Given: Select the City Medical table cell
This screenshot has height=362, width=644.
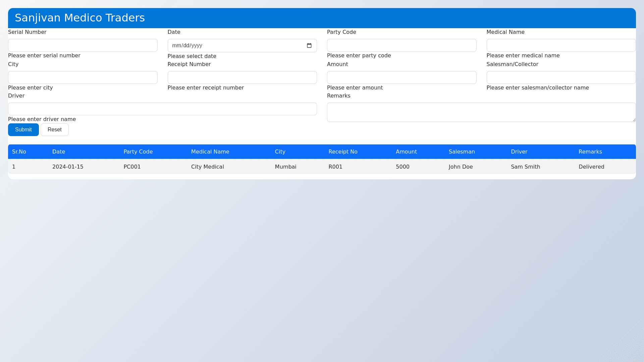Looking at the screenshot, I should [x=207, y=167].
